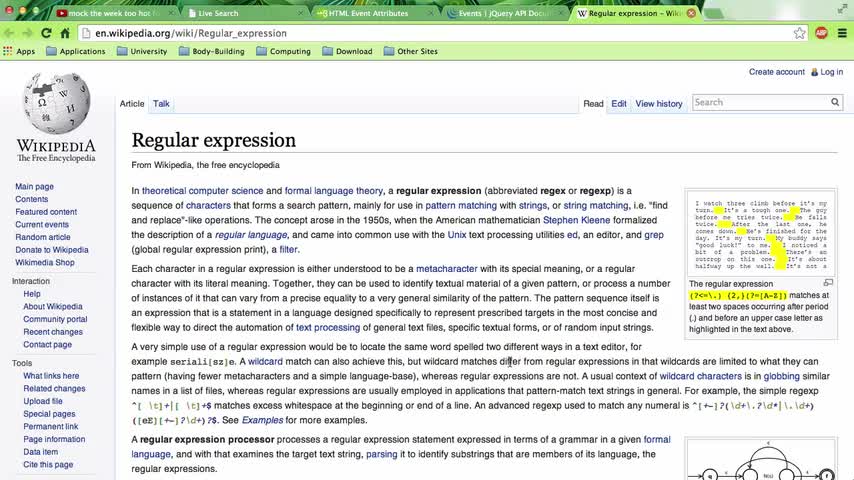Open the Contents sidebar link

pyautogui.click(x=32, y=199)
